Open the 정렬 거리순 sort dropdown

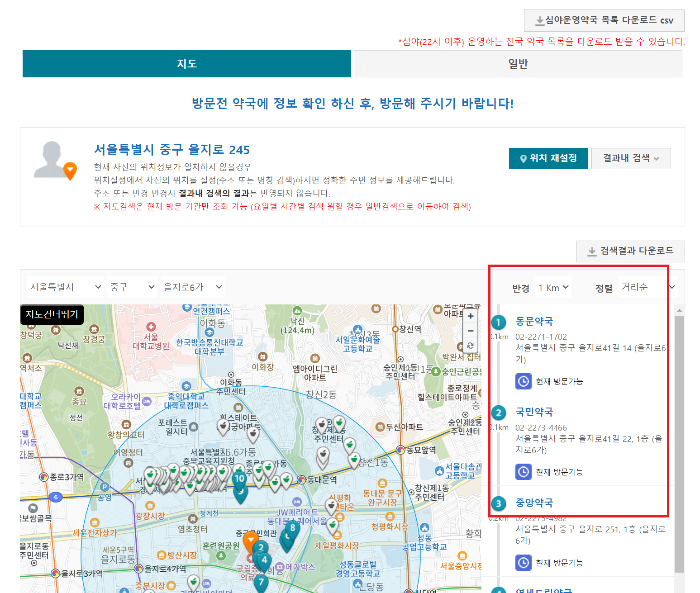648,287
